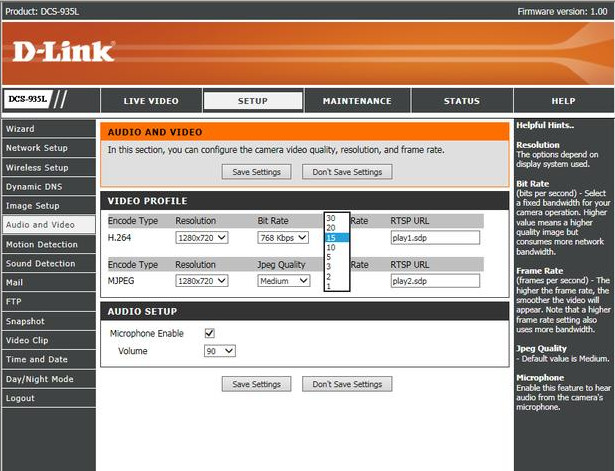
Task: Click the 'MJPEG' encode type value
Action: point(121,281)
